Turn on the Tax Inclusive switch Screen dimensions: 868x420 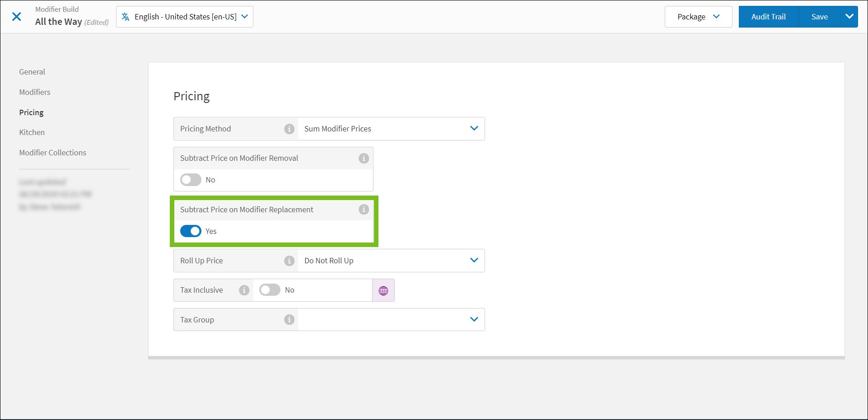click(270, 290)
